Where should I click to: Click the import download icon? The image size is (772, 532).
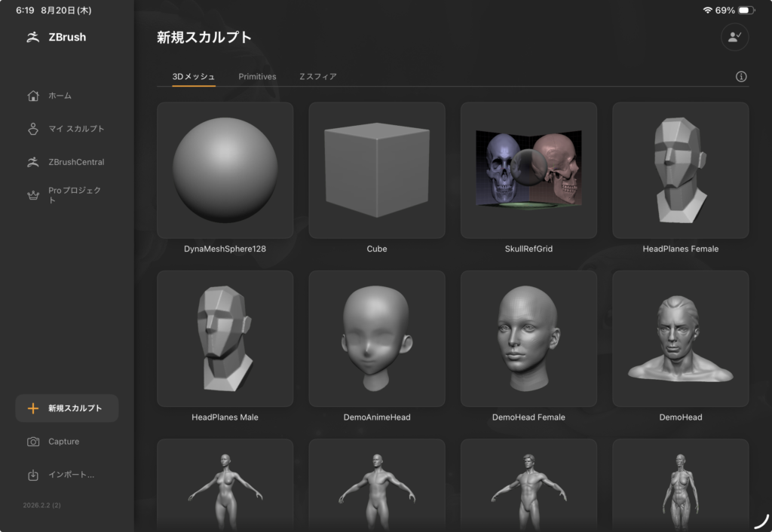(33, 475)
